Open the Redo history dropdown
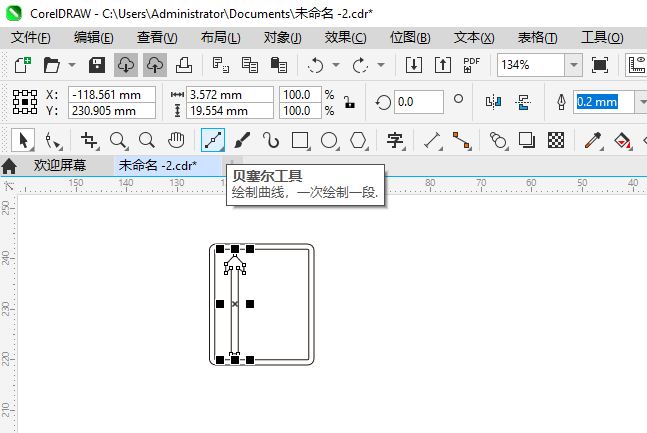The height and width of the screenshot is (433, 647). click(x=381, y=65)
